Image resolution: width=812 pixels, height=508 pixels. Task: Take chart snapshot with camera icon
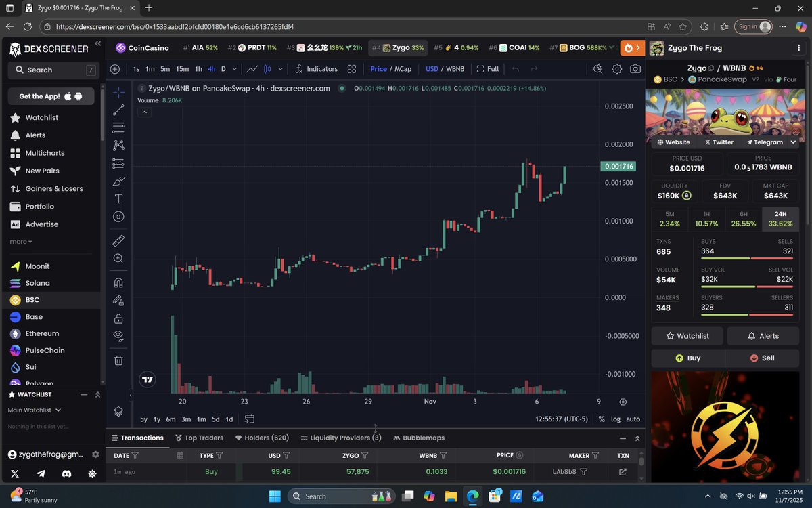tap(635, 69)
